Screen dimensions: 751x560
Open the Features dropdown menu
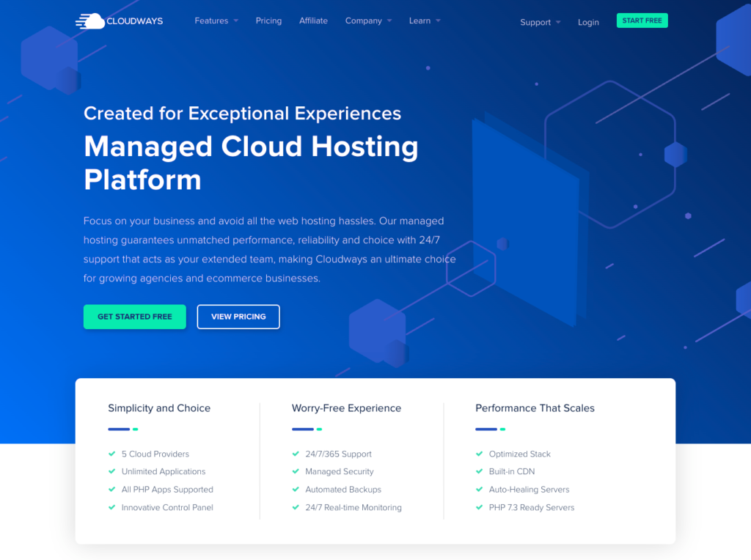[x=216, y=21]
